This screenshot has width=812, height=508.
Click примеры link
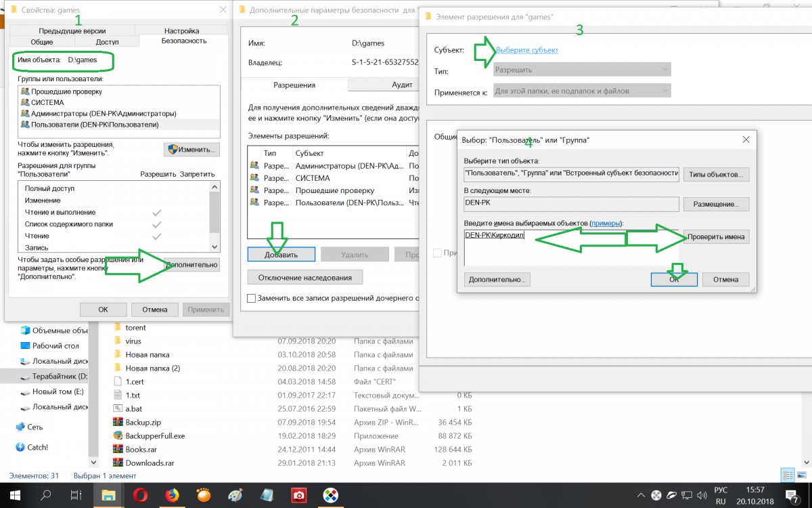point(606,223)
